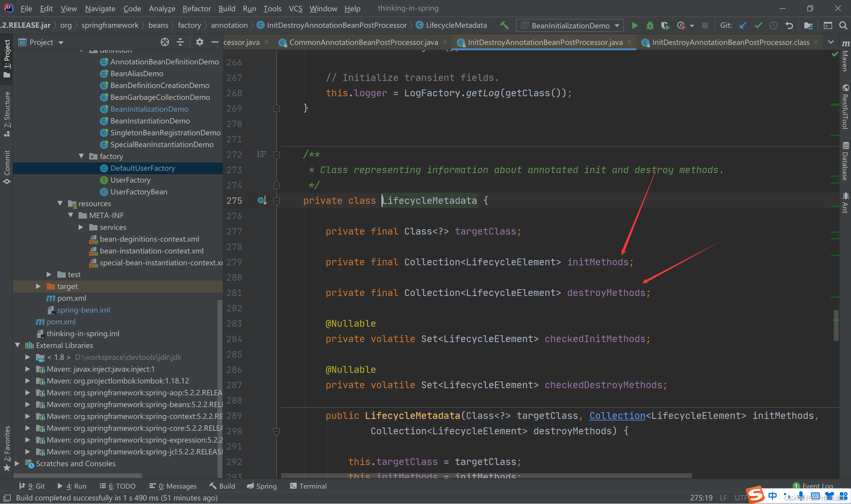This screenshot has height=504, width=851.
Task: Locate current file in Project tree
Action: (165, 42)
